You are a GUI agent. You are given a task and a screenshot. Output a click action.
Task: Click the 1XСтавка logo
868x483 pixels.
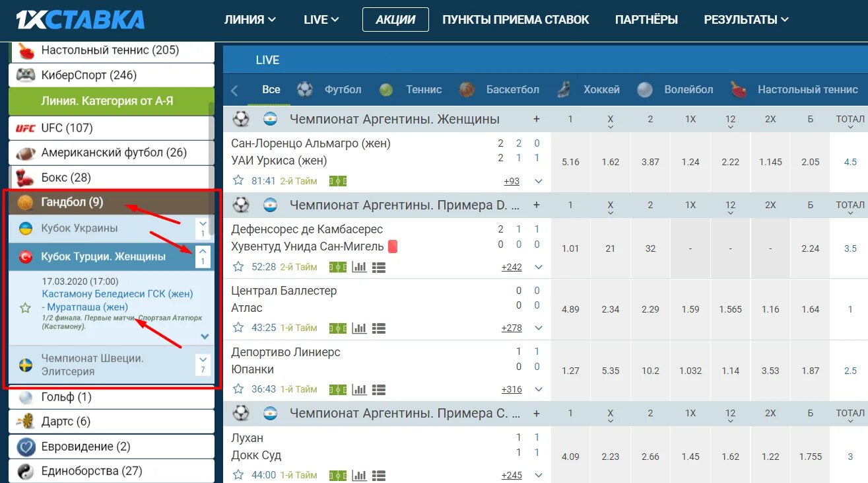click(81, 20)
